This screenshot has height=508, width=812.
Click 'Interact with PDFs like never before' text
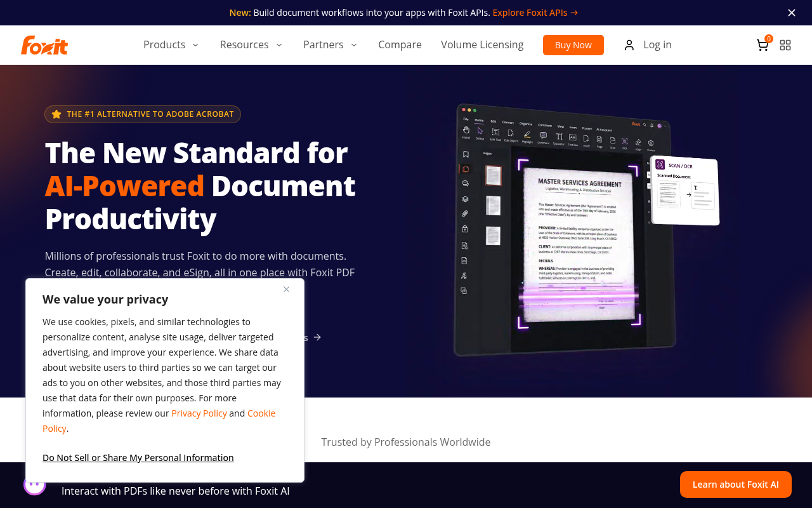176,491
